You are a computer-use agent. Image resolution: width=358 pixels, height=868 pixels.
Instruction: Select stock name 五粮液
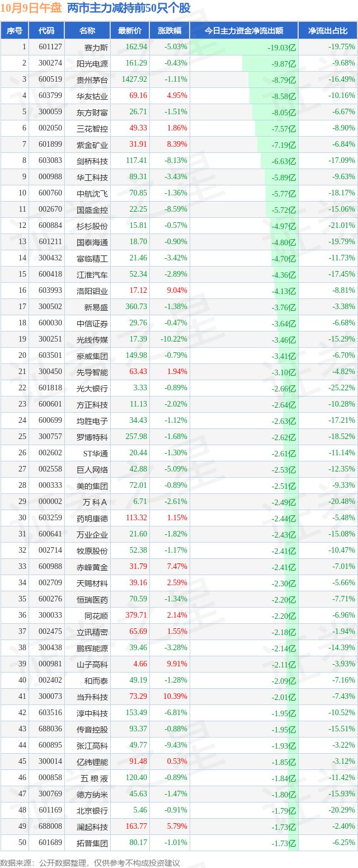point(93,778)
